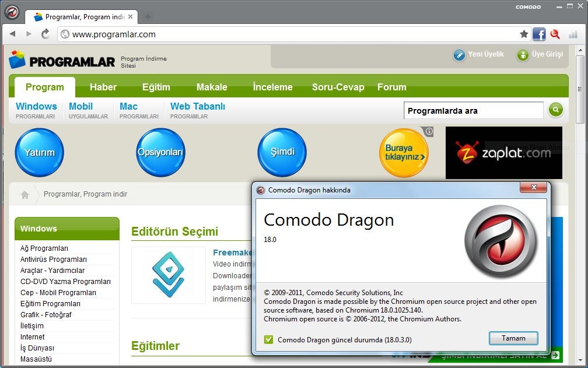Click the yellow Buraya tıklayınız bubble

click(x=404, y=153)
